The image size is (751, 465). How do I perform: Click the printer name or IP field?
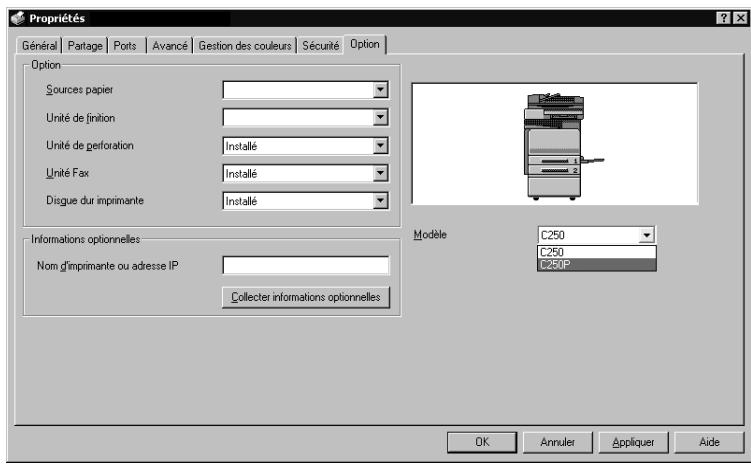tap(306, 265)
